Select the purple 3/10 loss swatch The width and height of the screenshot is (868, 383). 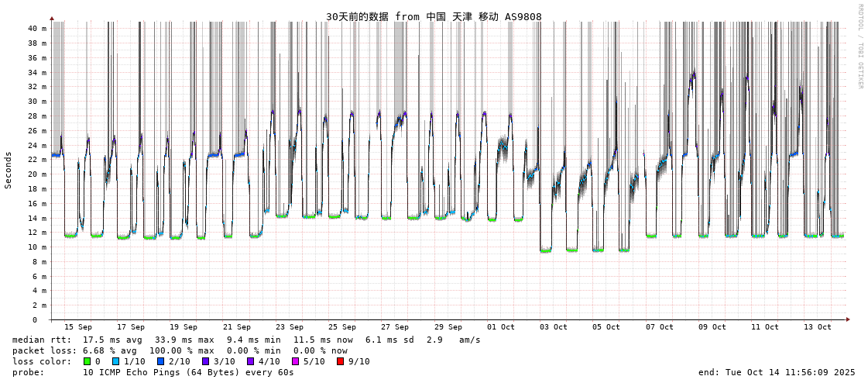pos(205,361)
